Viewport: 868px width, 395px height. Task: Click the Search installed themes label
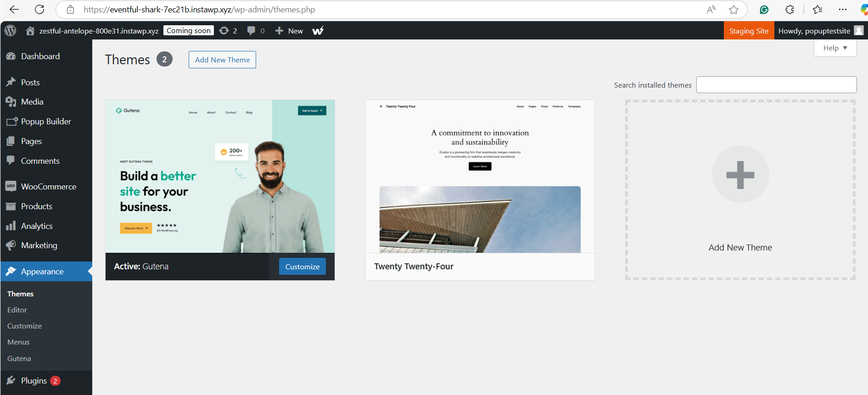point(653,85)
